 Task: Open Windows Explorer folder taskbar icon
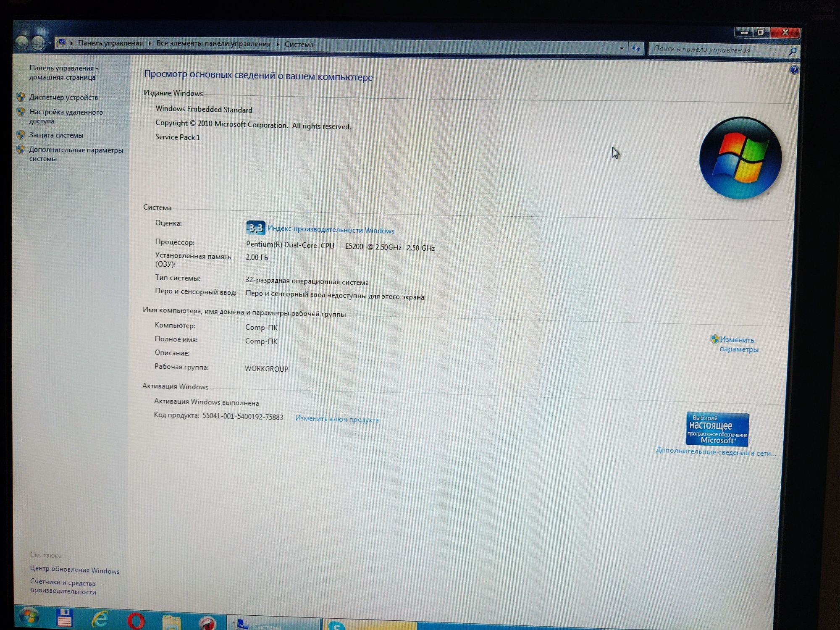(x=171, y=622)
